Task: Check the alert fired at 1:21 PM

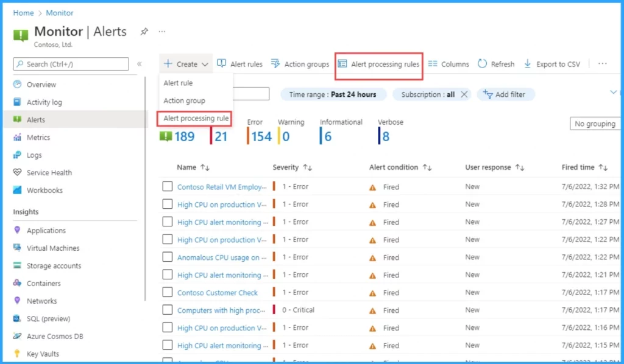Action: (168, 275)
